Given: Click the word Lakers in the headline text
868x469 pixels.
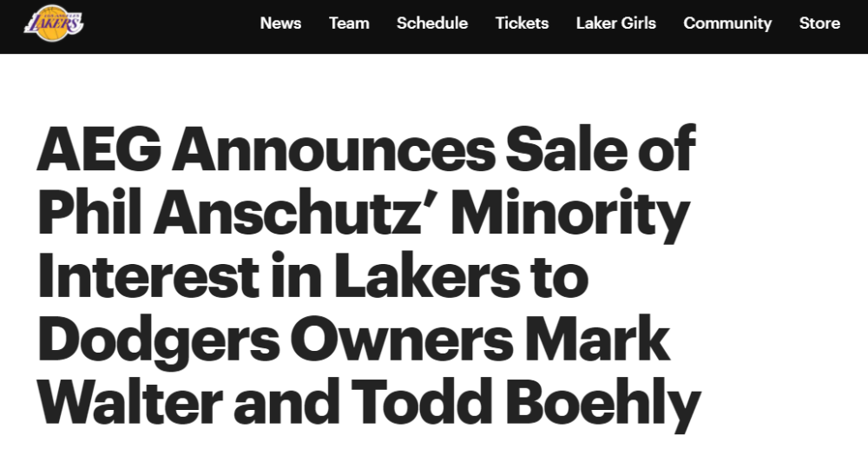Looking at the screenshot, I should pyautogui.click(x=427, y=274).
